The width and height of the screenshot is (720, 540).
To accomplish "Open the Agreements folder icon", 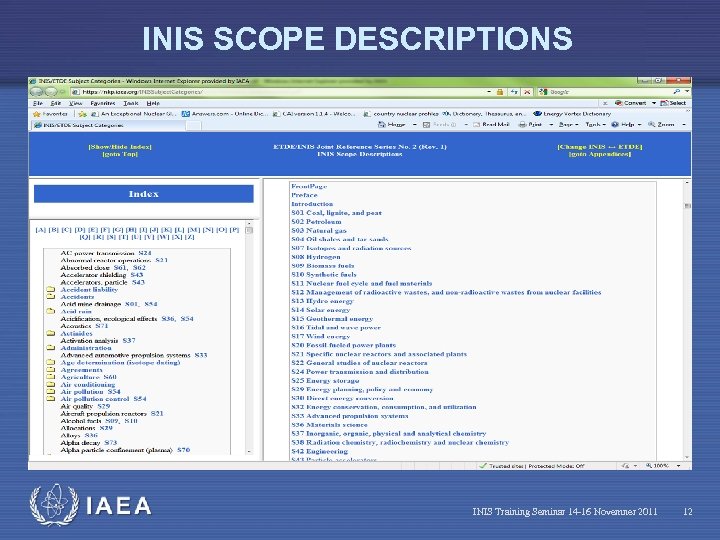I will coord(51,370).
